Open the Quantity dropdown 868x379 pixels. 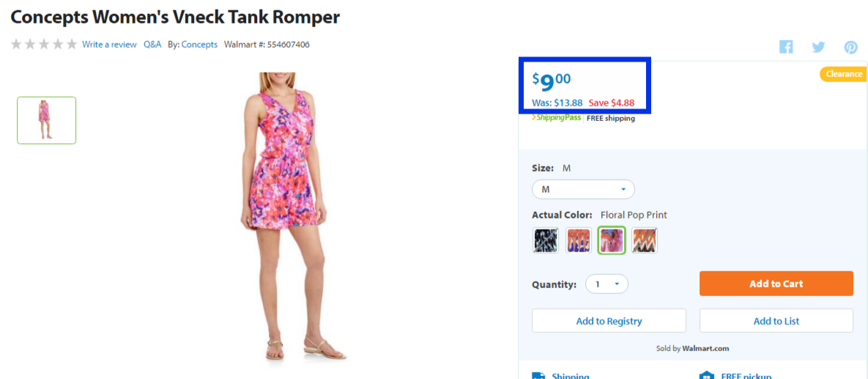click(x=607, y=284)
